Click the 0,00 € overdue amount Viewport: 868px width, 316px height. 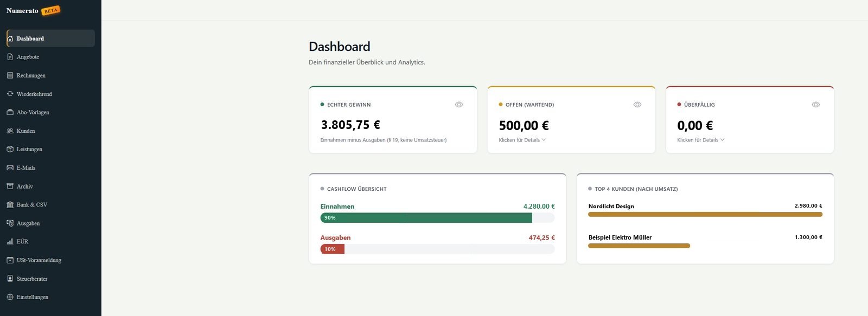695,125
